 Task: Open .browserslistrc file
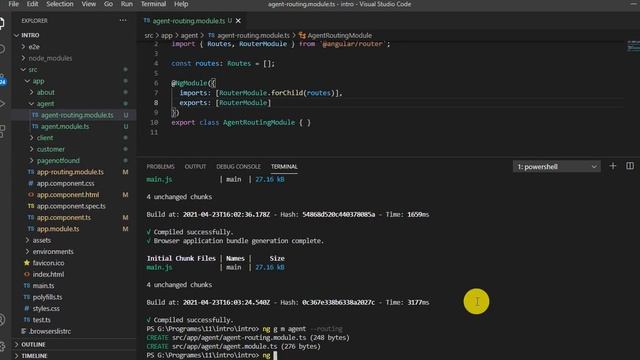[x=49, y=331]
